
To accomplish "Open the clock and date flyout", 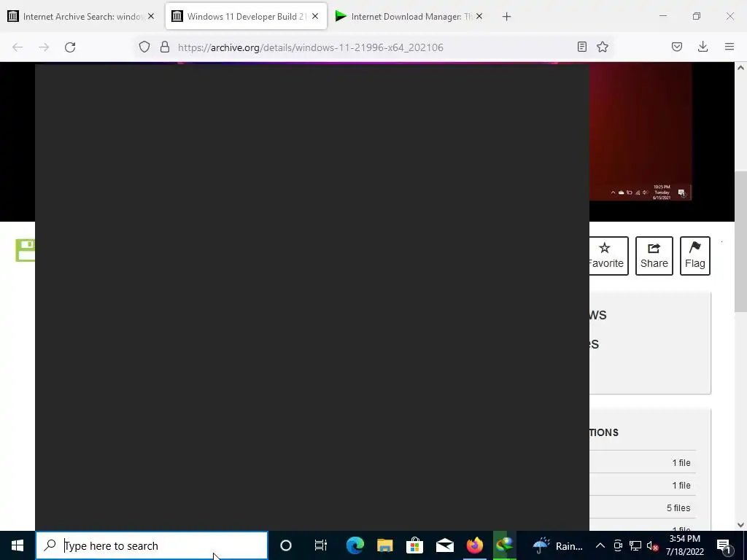I will [x=685, y=545].
